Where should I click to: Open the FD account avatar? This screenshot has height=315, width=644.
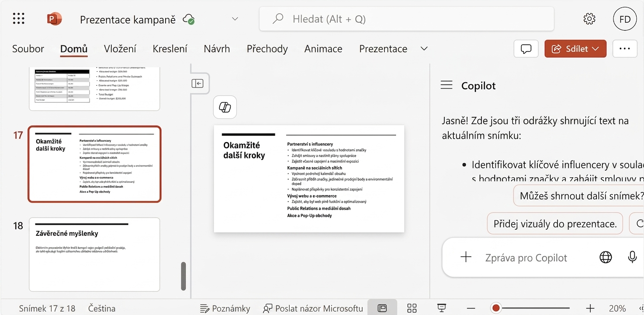[x=625, y=19]
